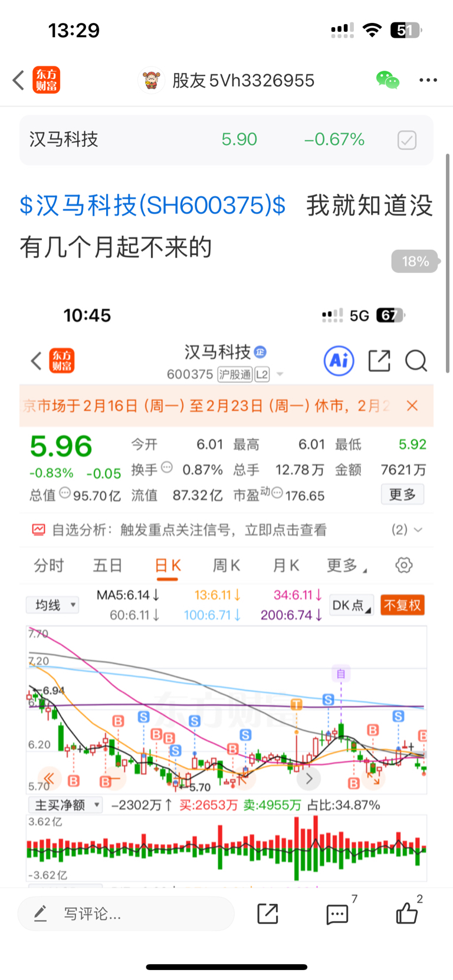Share the post with bottom share icon
The width and height of the screenshot is (453, 980).
(268, 913)
